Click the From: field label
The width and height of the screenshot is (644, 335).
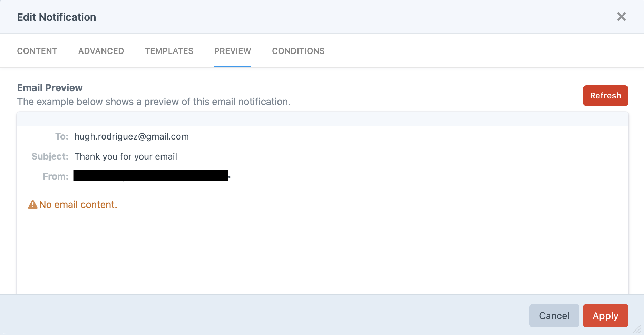[55, 176]
